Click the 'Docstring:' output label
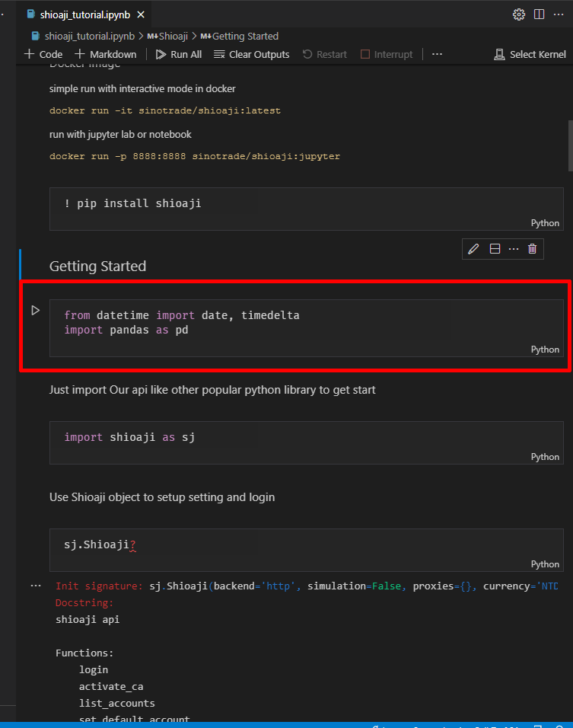The width and height of the screenshot is (573, 728). (x=84, y=602)
